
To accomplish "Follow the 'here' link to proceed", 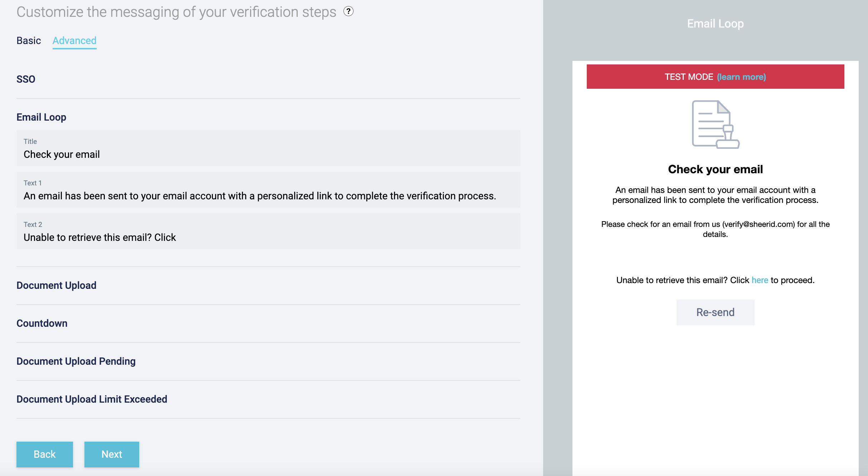I will [760, 280].
